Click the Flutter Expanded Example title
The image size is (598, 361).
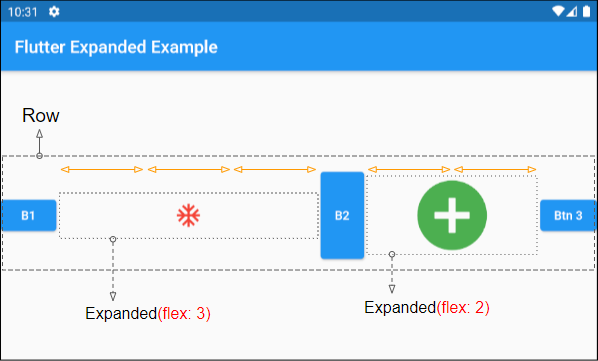pyautogui.click(x=116, y=47)
